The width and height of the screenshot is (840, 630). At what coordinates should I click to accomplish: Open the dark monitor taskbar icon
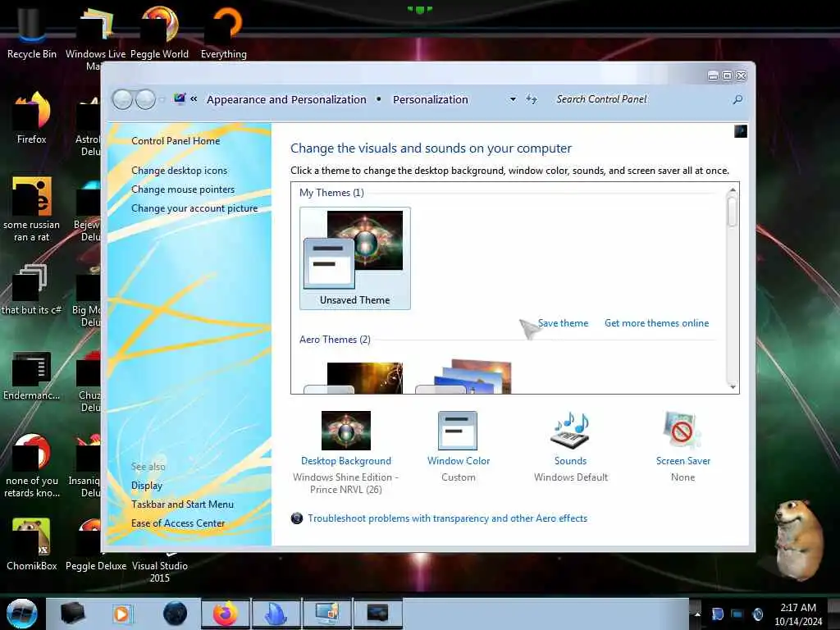[377, 614]
